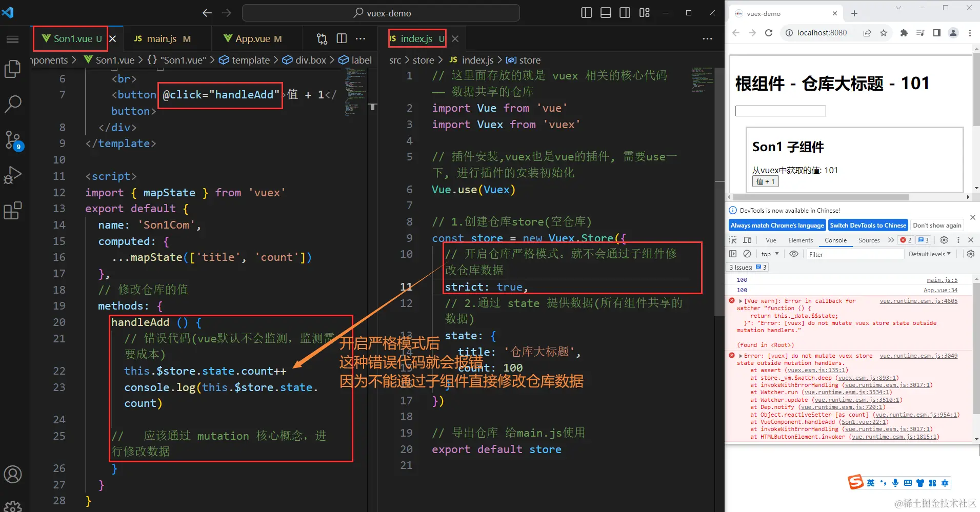The height and width of the screenshot is (512, 980).
Task: Clear the console with the circle-slash icon
Action: coord(747,254)
